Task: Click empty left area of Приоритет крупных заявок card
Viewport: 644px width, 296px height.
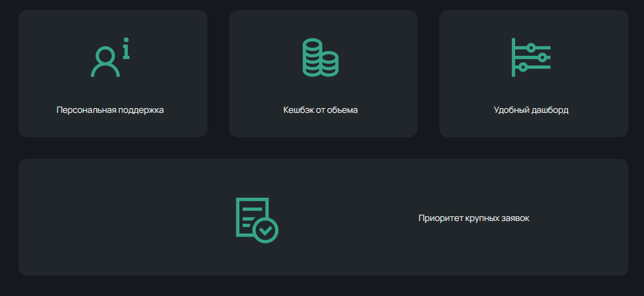Action: click(x=101, y=216)
